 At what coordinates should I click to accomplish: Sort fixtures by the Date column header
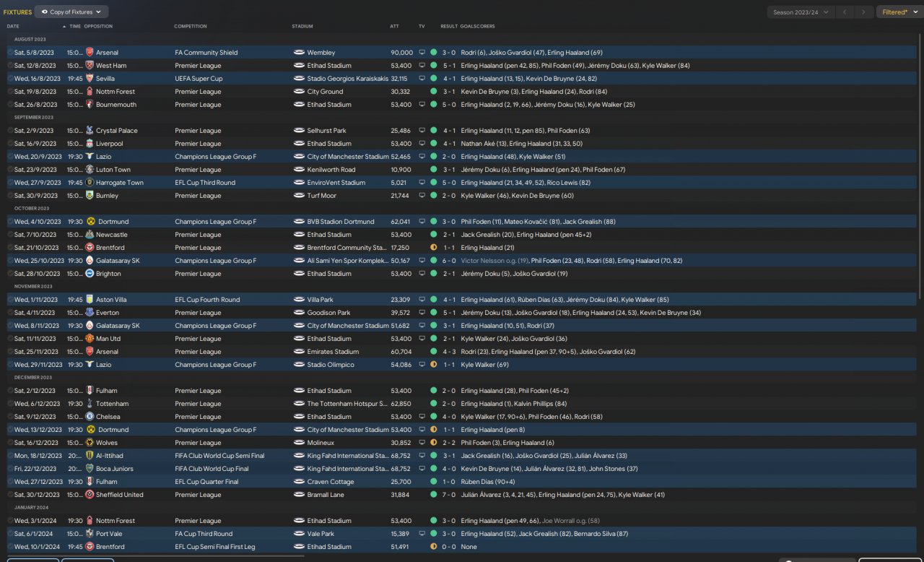pos(13,27)
